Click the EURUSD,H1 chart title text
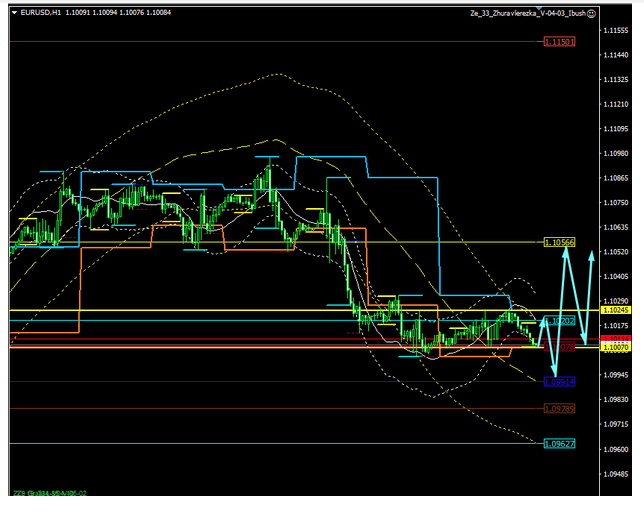This screenshot has height=512, width=644. [40, 13]
